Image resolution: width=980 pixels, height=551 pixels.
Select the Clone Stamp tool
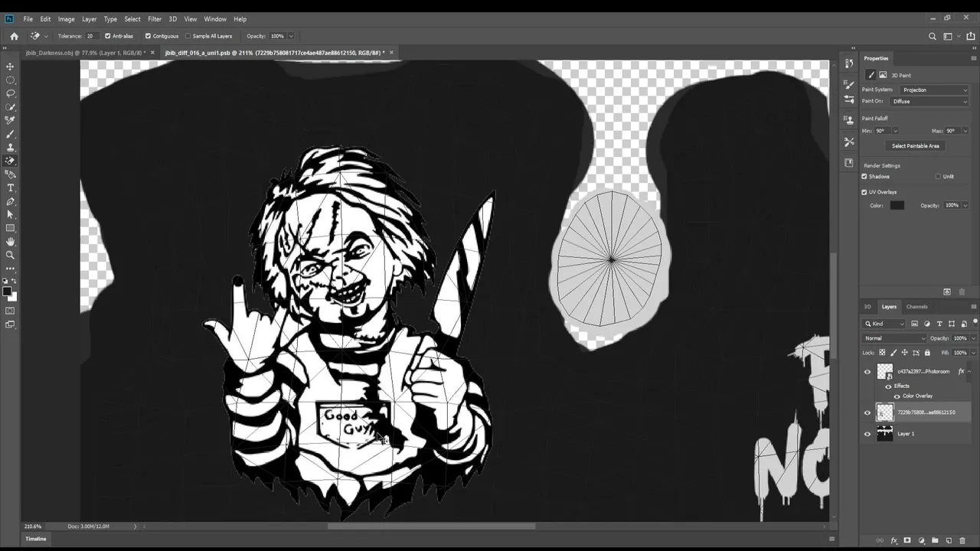click(x=11, y=147)
